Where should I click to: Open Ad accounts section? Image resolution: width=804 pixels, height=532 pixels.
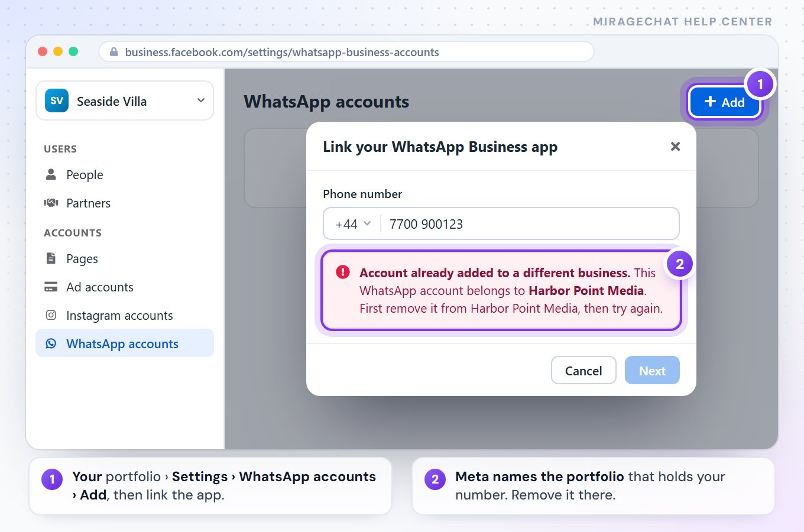125,287
